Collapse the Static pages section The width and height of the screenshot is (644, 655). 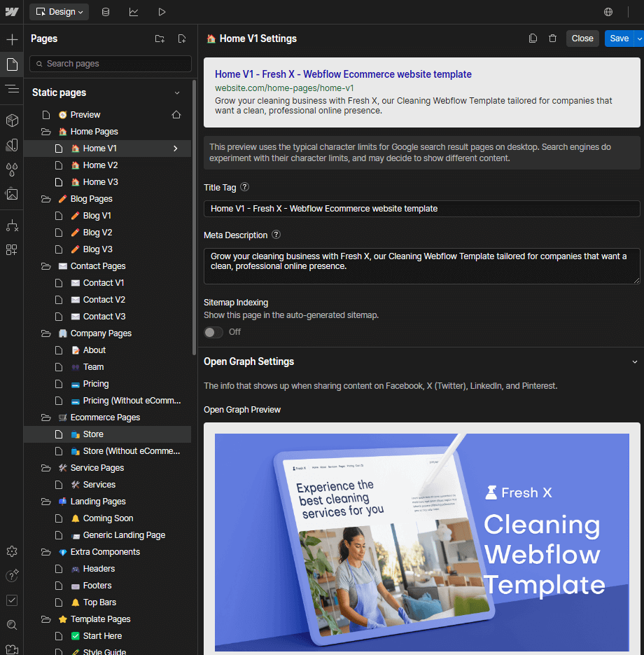(x=177, y=92)
